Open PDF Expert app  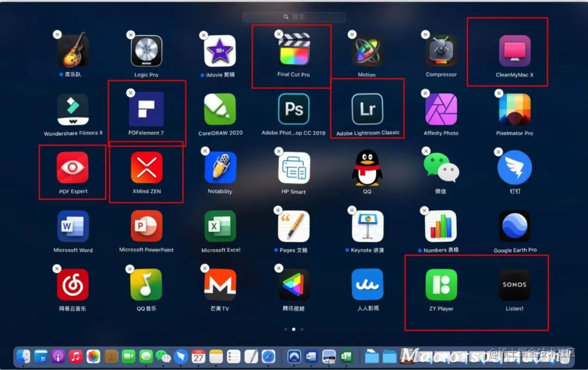coord(73,168)
